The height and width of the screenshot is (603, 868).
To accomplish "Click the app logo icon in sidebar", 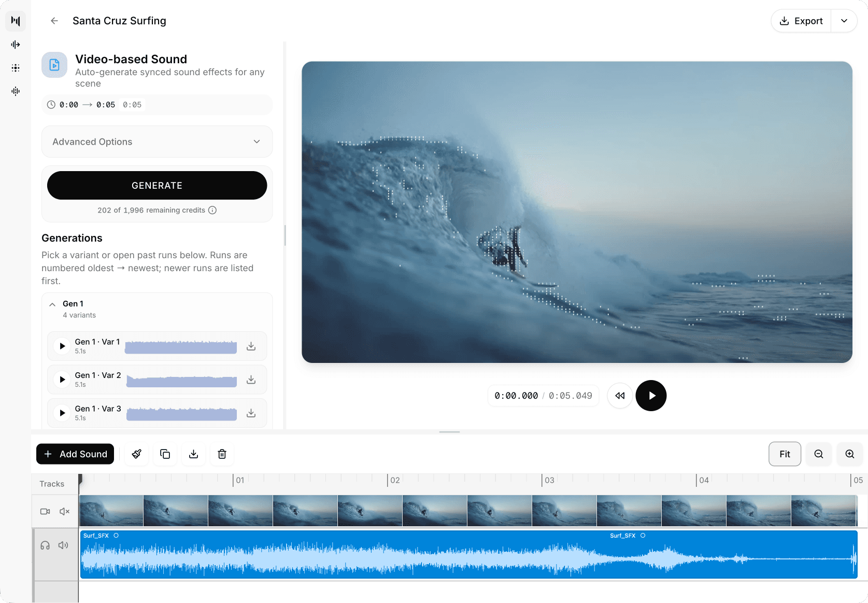I will pyautogui.click(x=16, y=21).
